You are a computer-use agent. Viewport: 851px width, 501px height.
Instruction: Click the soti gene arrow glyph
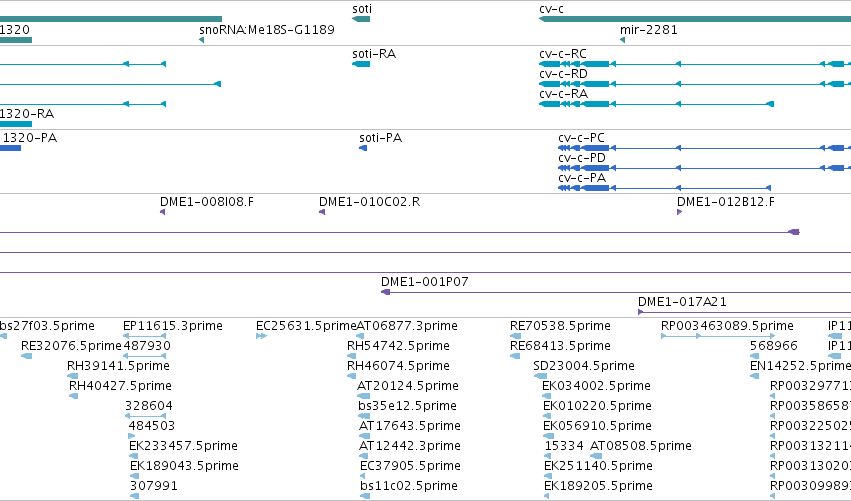(361, 19)
